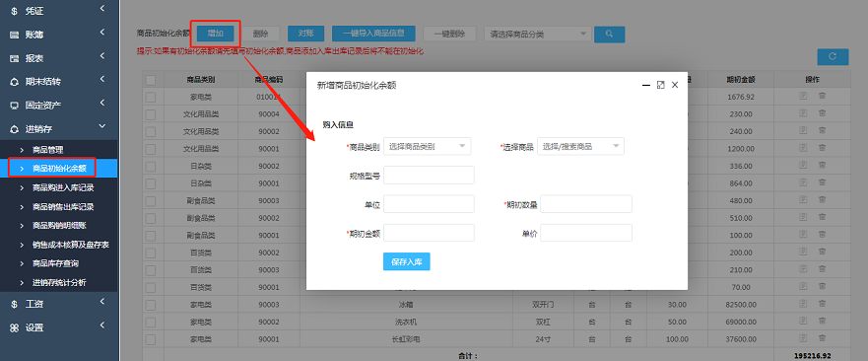
Task: Click delete trash icon in 1676.92 row
Action: [822, 97]
